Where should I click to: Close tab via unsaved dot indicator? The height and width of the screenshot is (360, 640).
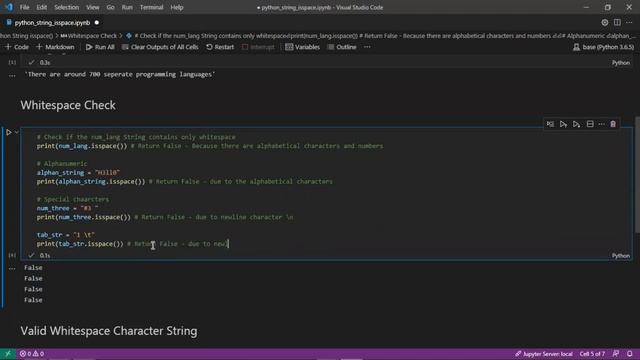tap(97, 23)
